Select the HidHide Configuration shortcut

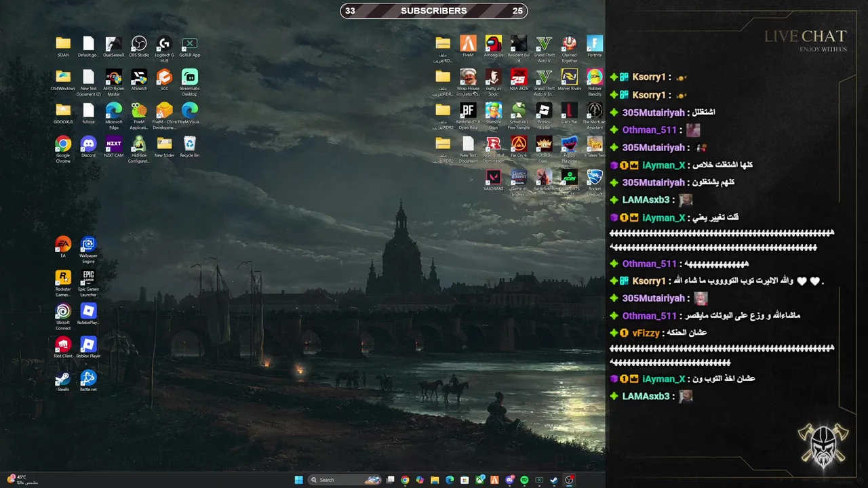[x=139, y=149]
